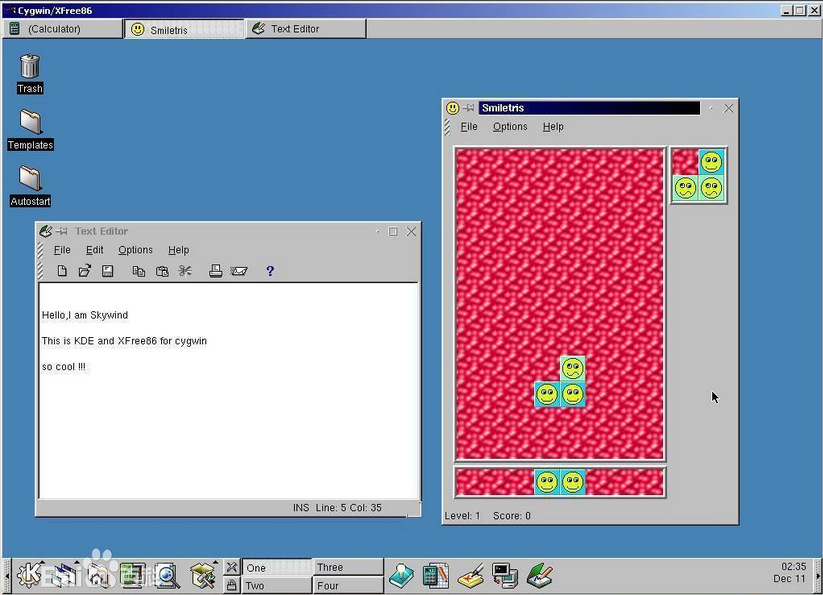
Task: Launch the calculator icon in the panel
Action: [x=436, y=576]
